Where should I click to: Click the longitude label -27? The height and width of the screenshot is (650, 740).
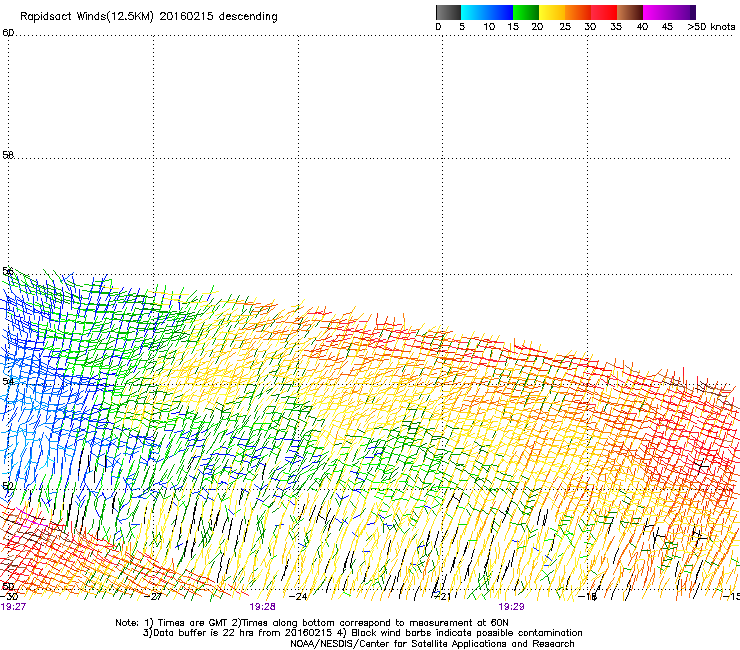[153, 597]
